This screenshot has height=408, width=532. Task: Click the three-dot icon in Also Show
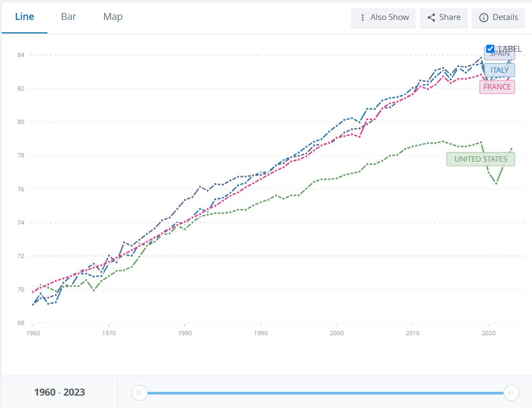pos(362,17)
